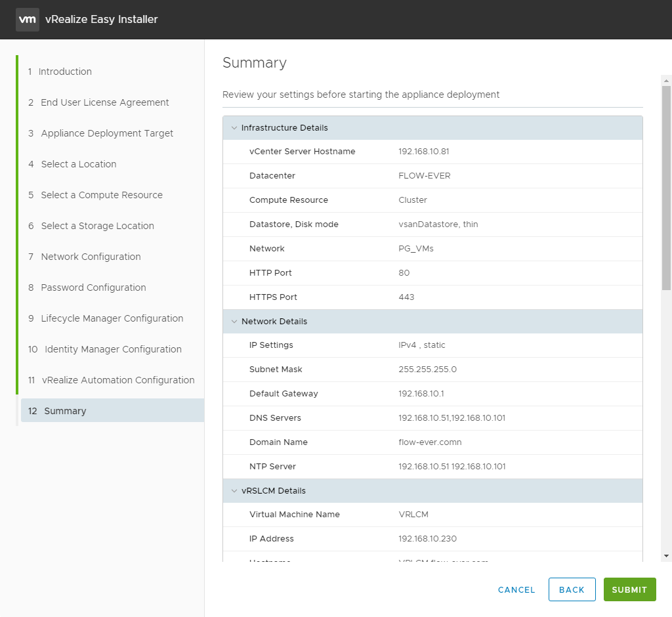
Task: Click the green SUBMIT button
Action: click(x=629, y=589)
